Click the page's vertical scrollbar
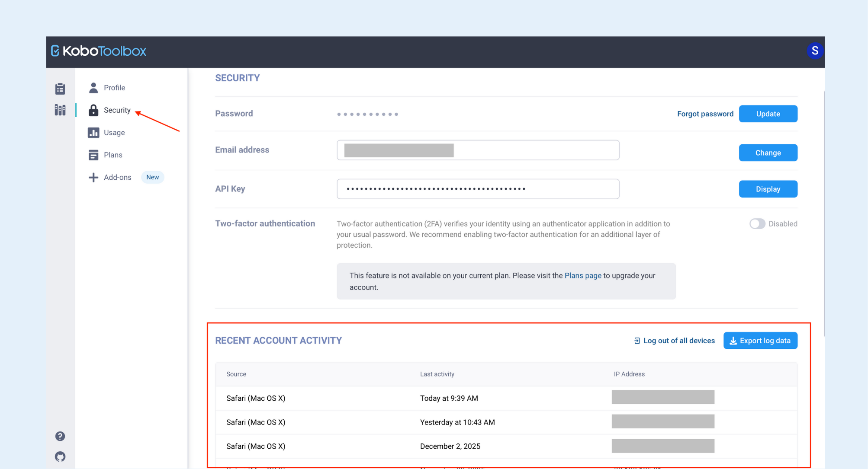Image resolution: width=868 pixels, height=469 pixels. (824, 214)
